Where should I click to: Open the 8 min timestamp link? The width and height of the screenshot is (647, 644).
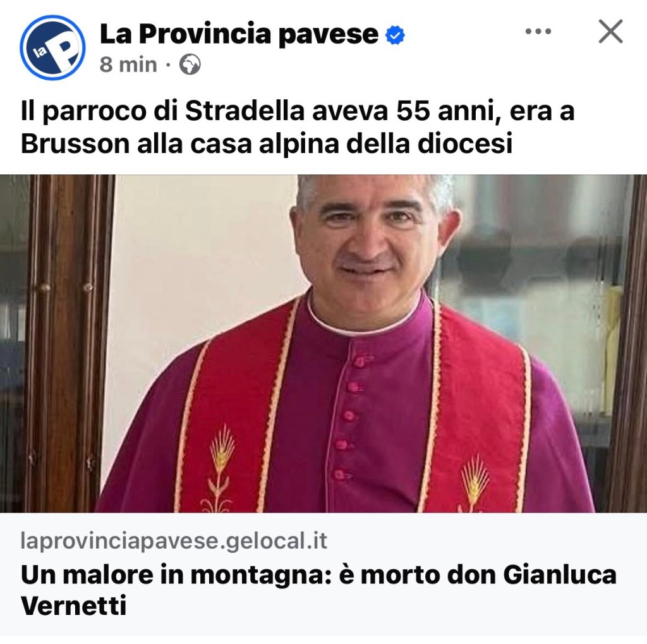click(x=128, y=65)
